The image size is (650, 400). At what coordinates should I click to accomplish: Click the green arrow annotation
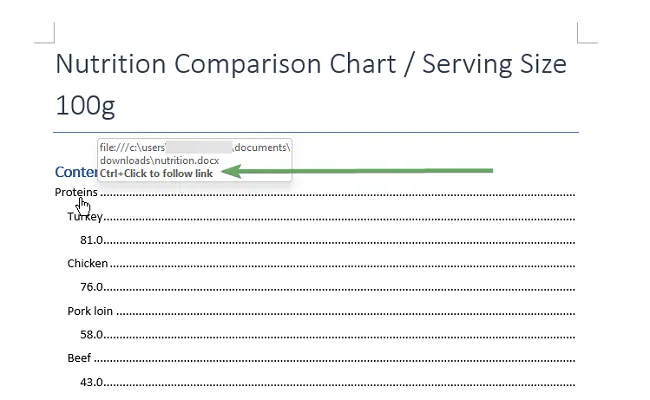coord(357,171)
